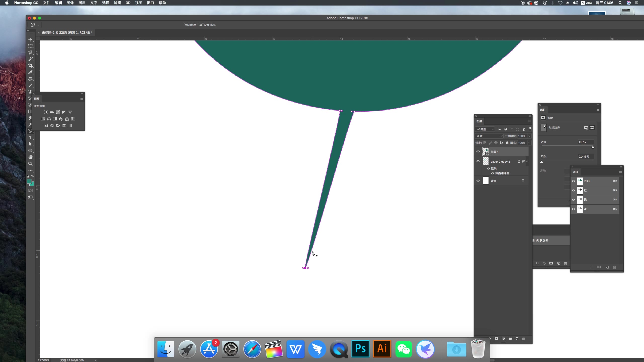Viewport: 644px width, 362px height.
Task: Open the 滤镜 menu
Action: [117, 3]
